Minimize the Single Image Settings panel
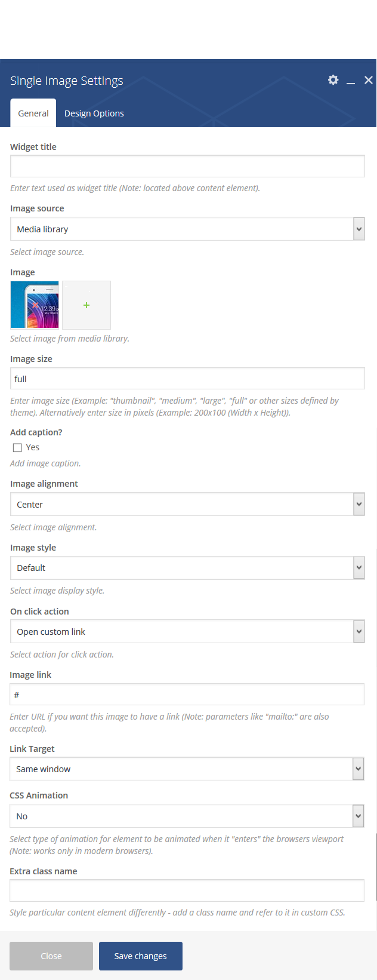The height and width of the screenshot is (980, 377). click(x=351, y=81)
